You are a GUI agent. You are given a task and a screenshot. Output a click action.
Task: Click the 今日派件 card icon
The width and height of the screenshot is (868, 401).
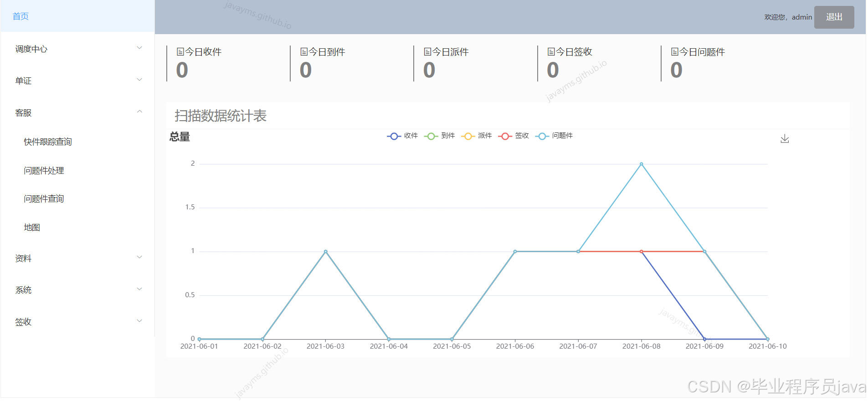(427, 52)
